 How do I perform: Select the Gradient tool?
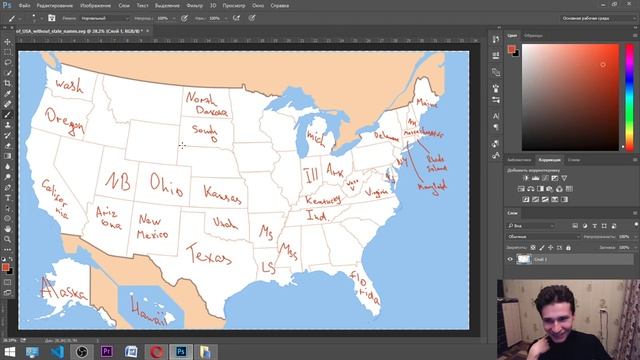click(x=8, y=156)
